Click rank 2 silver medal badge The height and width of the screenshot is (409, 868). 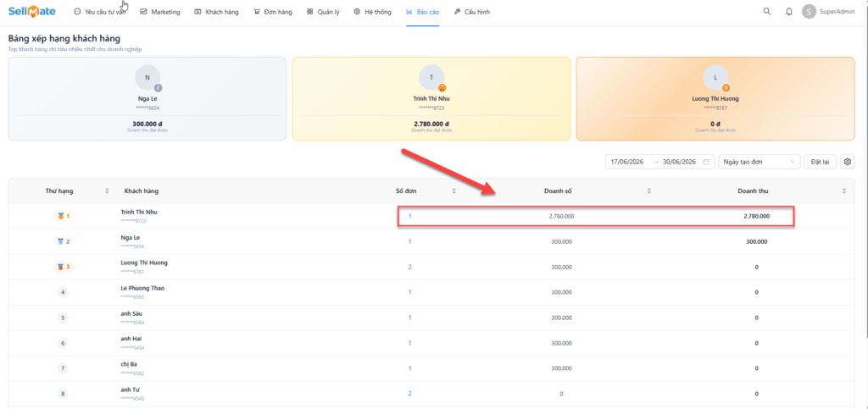pos(63,241)
